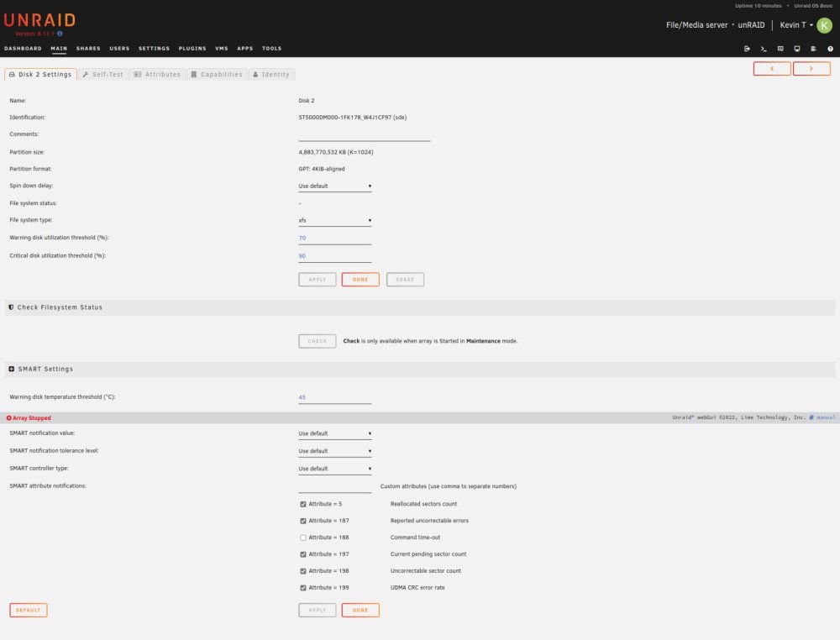The image size is (840, 640).
Task: Open Kevin T user dropdown
Action: 796,25
